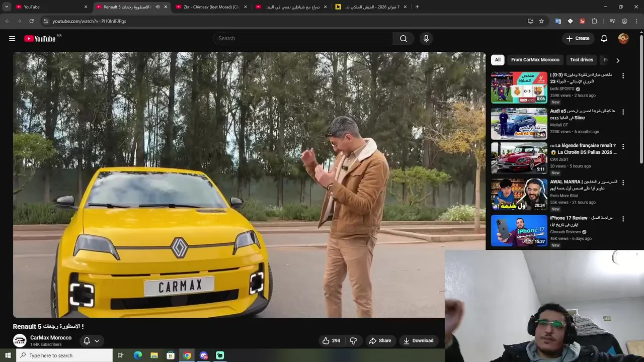Like the video with 294 likes
Viewport: 644px width, 362px height.
pyautogui.click(x=331, y=341)
